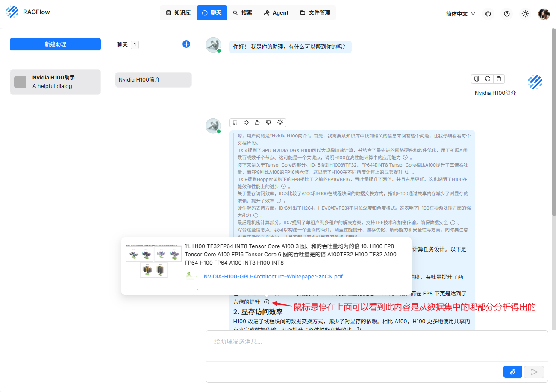Click the send message arrow button
The height and width of the screenshot is (392, 556).
(534, 372)
